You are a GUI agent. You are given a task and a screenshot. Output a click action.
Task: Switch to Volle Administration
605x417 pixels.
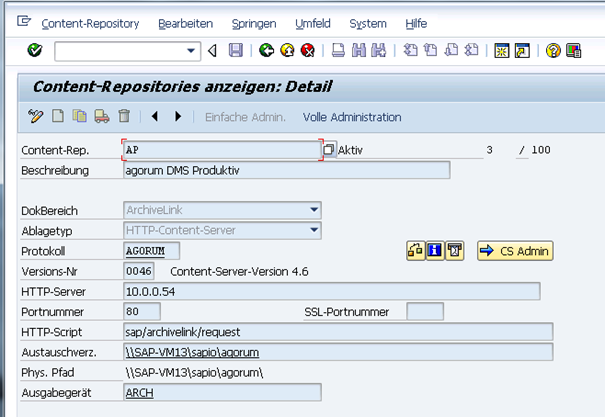coord(352,117)
